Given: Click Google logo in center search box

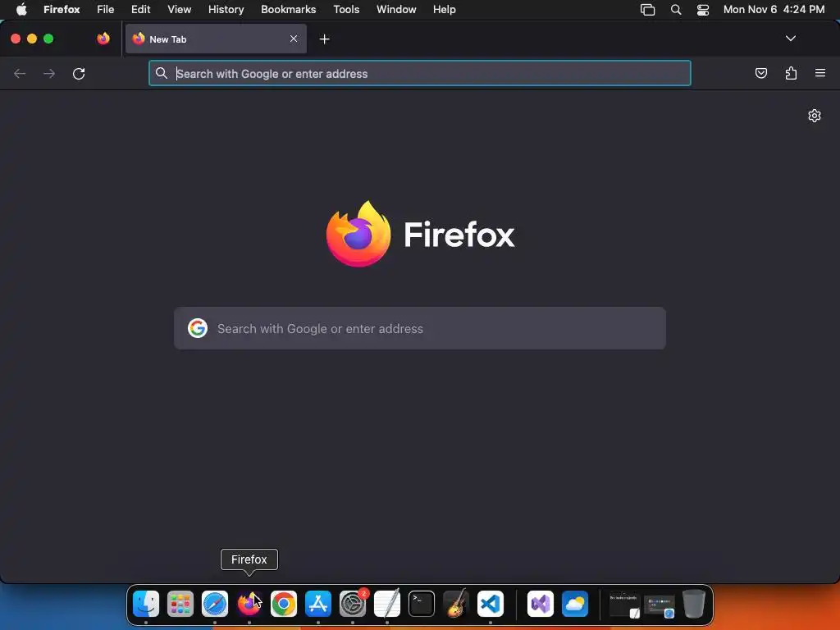Looking at the screenshot, I should [x=198, y=328].
